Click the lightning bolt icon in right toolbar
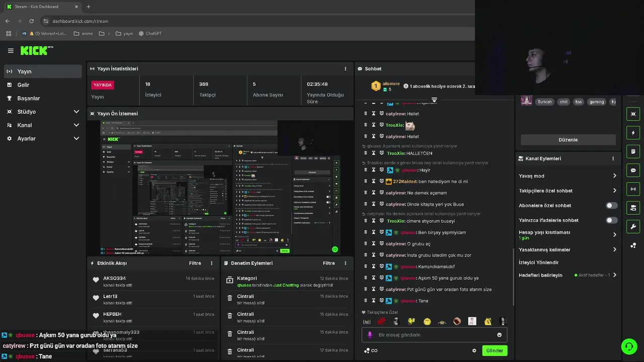Screen dimensions: 644x362 633,133
